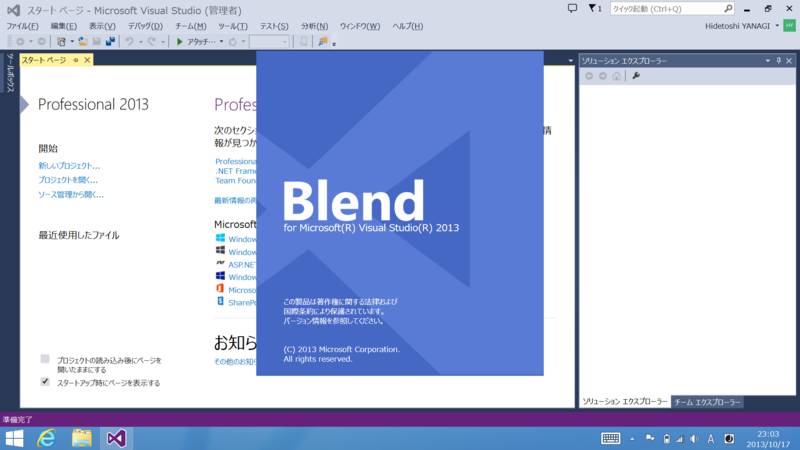Viewport: 800px width, 450px height.
Task: Click the Navigate Forward toolbar icon
Action: coord(41,42)
